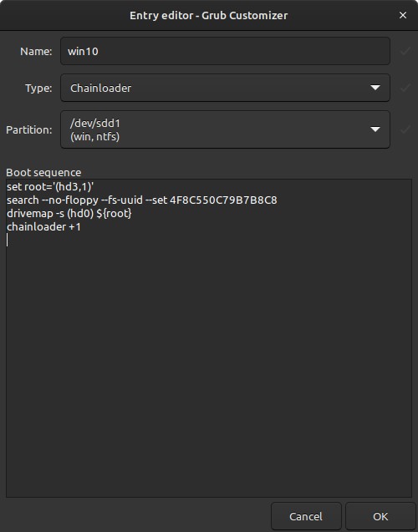Confirm the entry with the OK button
The width and height of the screenshot is (418, 532).
(380, 516)
